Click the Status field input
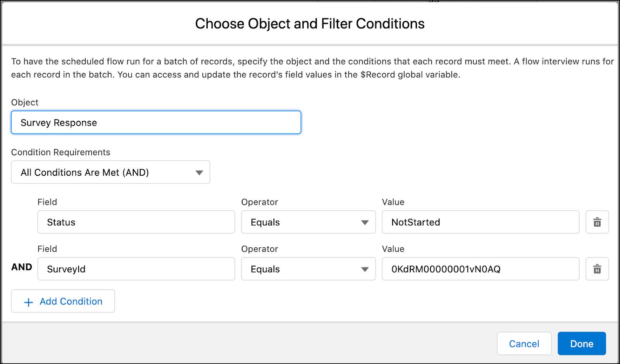This screenshot has width=620, height=364. (x=136, y=222)
